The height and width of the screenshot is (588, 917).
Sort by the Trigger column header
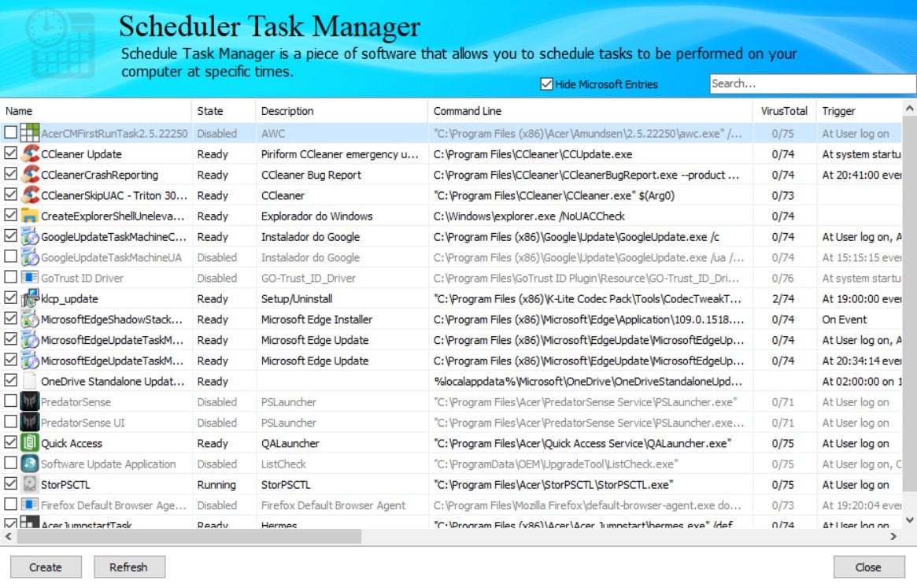(x=859, y=110)
